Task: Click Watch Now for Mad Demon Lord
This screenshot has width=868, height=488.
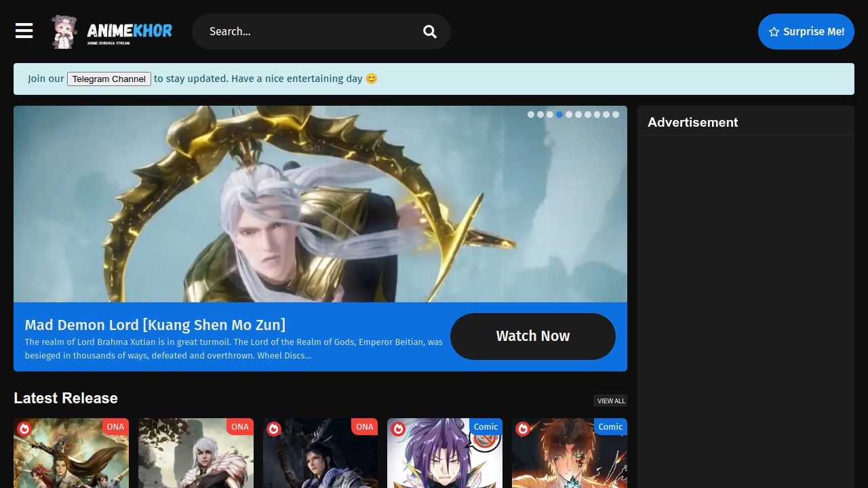Action: (x=533, y=336)
